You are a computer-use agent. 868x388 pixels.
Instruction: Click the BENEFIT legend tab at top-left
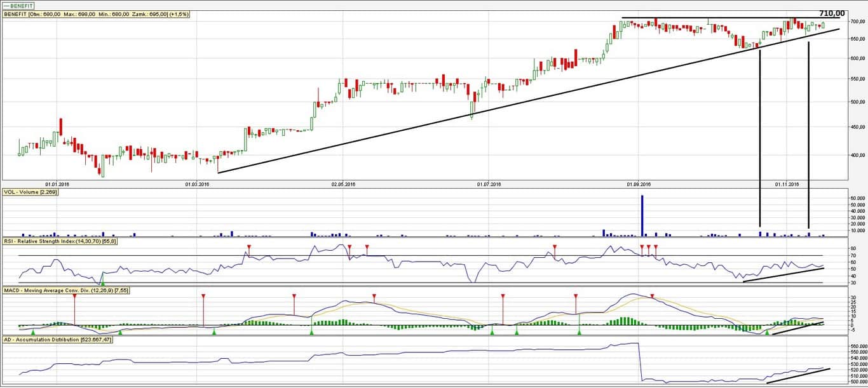(x=18, y=5)
